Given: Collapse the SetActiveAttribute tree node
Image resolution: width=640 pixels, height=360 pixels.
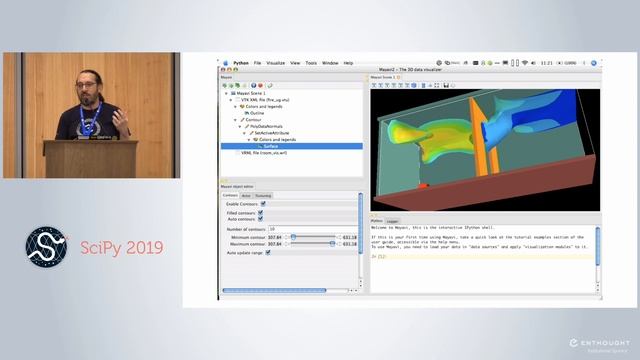Looking at the screenshot, I should click(x=244, y=133).
